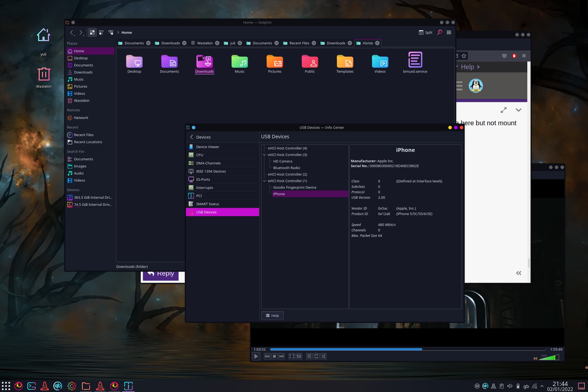Switch Dolphin to compact view mode
588x392 pixels.
click(101, 32)
